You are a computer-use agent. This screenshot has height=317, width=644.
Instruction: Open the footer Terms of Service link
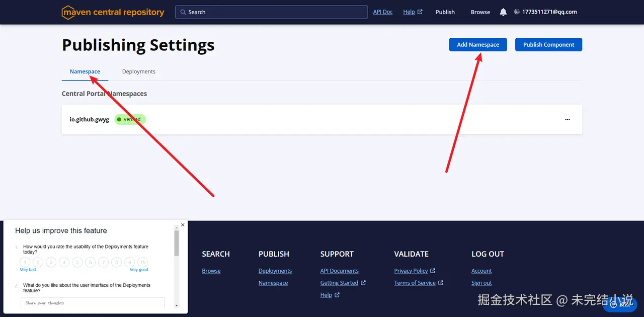click(419, 283)
